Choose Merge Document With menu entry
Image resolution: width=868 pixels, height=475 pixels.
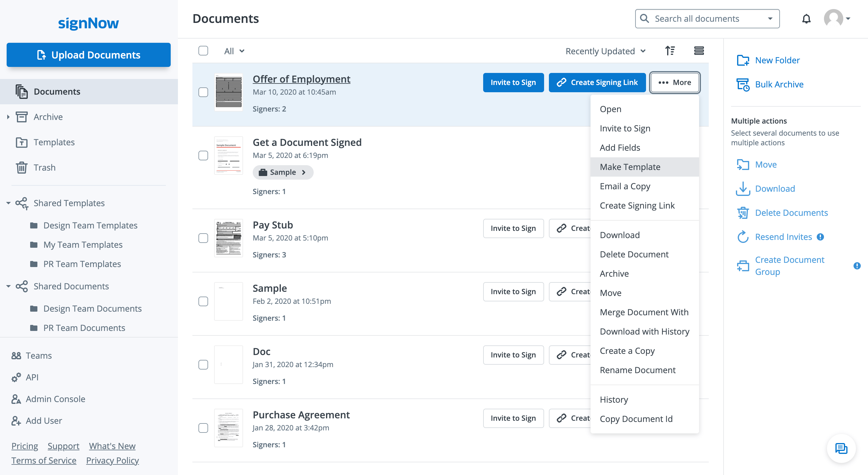pyautogui.click(x=644, y=312)
